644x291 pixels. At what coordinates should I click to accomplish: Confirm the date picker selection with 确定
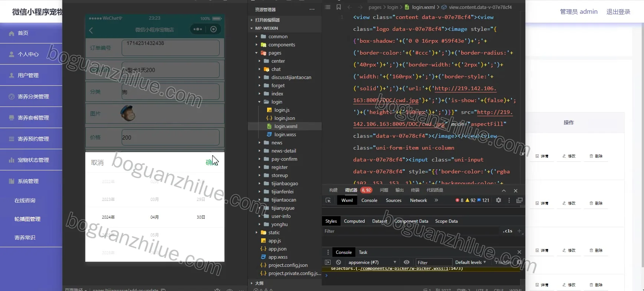point(212,162)
